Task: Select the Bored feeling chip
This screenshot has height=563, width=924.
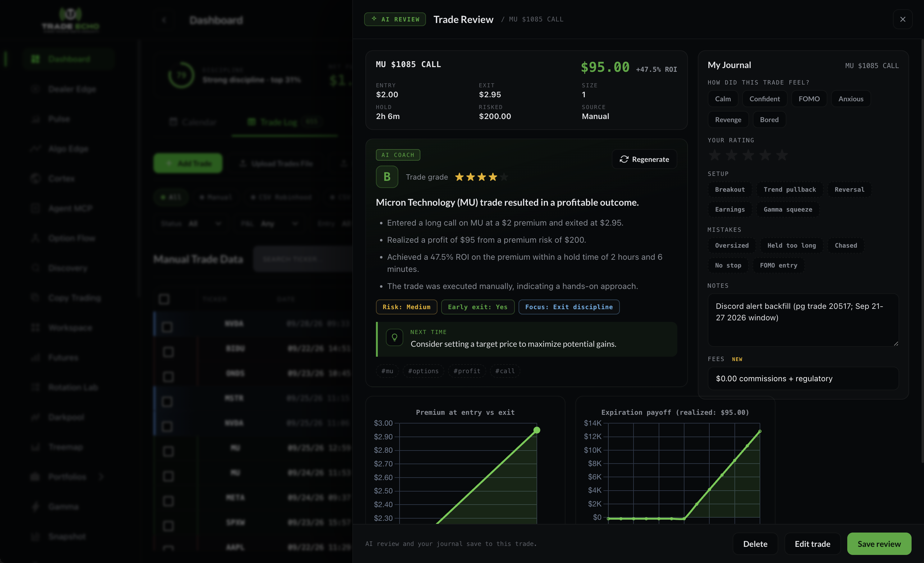Action: [769, 120]
